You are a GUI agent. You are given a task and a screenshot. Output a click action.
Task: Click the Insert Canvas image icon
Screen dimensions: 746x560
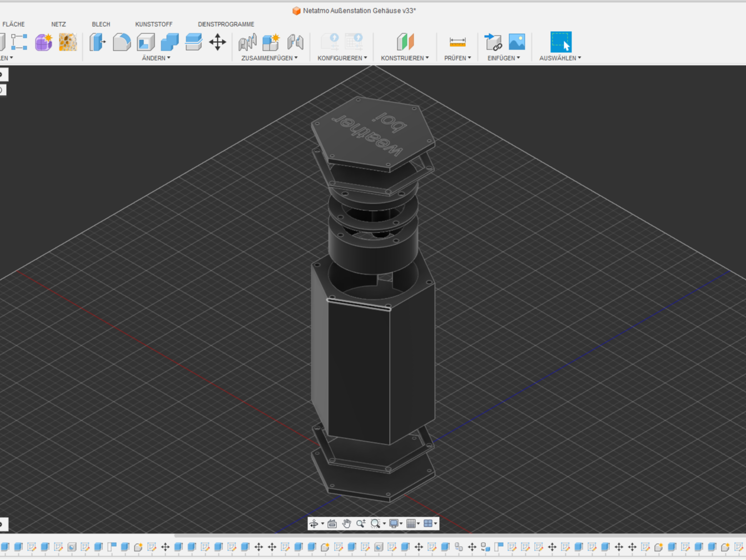tap(517, 42)
